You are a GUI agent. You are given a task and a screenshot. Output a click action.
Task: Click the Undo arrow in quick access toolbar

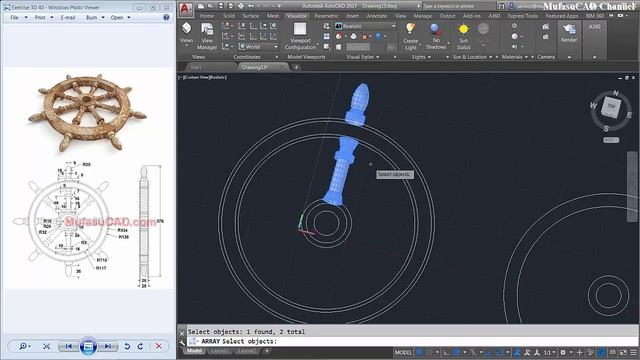pos(251,6)
